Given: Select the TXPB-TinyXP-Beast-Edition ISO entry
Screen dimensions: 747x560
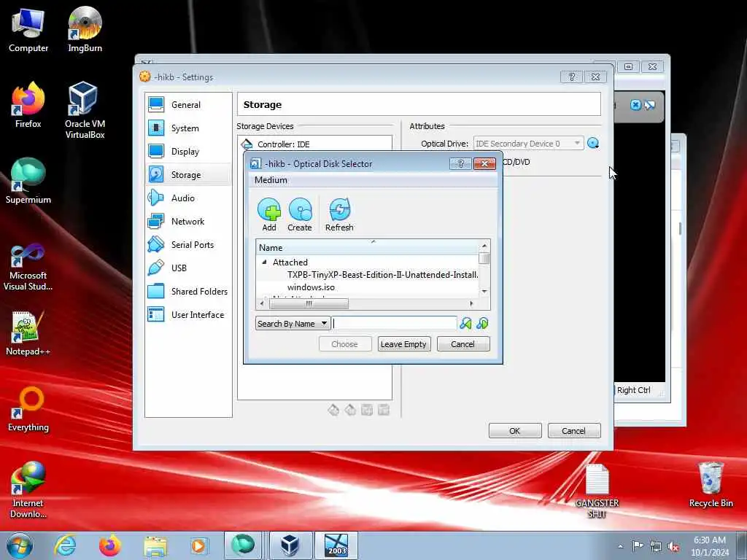Looking at the screenshot, I should [382, 275].
